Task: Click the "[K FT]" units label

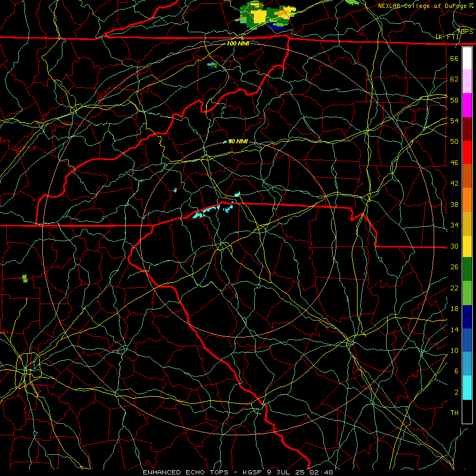Action: click(x=448, y=37)
